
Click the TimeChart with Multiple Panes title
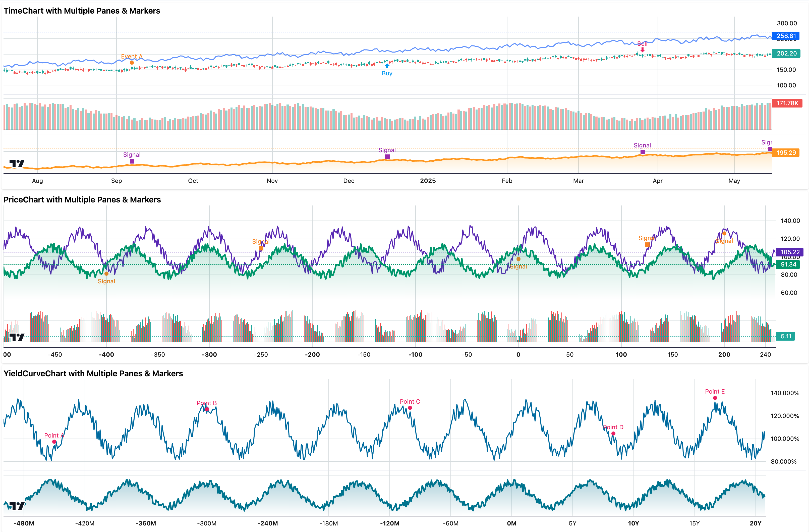pos(82,11)
